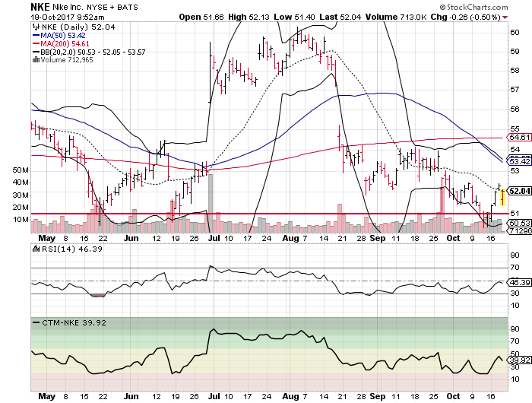This screenshot has width=532, height=403.
Task: Click the 60 price axis label
Action: [515, 32]
